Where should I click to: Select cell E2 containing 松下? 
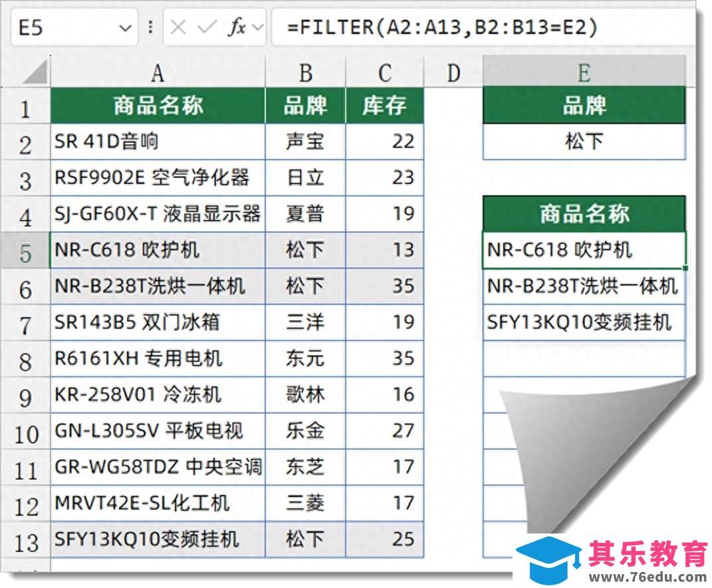584,142
